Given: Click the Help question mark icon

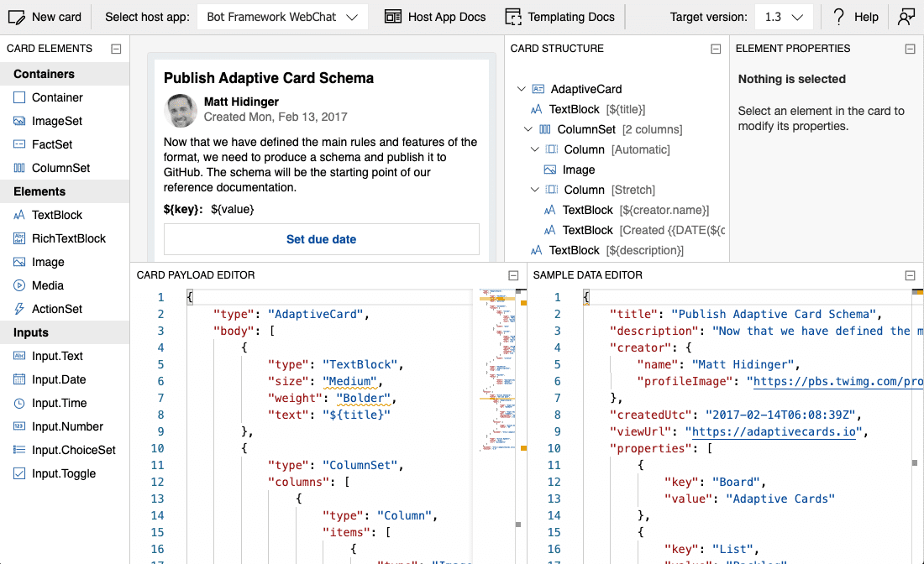Looking at the screenshot, I should (x=838, y=17).
